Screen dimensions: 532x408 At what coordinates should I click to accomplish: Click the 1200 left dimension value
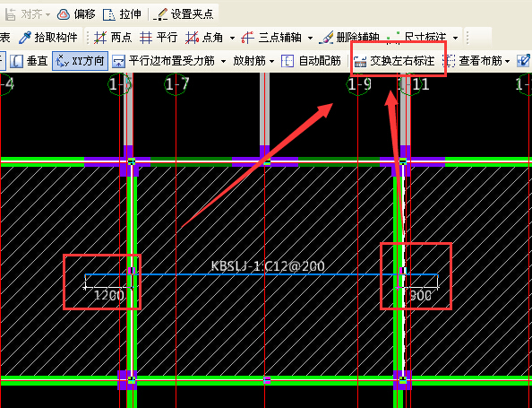108,295
